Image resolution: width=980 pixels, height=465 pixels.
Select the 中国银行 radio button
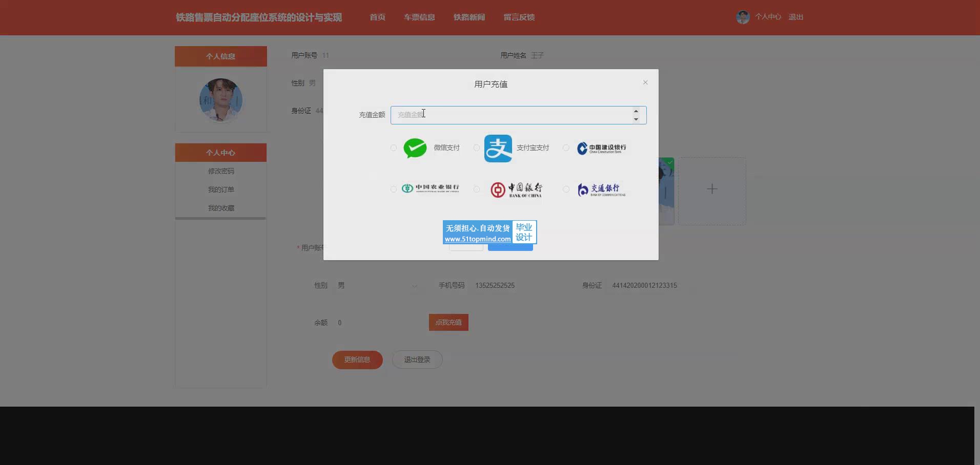pyautogui.click(x=477, y=189)
